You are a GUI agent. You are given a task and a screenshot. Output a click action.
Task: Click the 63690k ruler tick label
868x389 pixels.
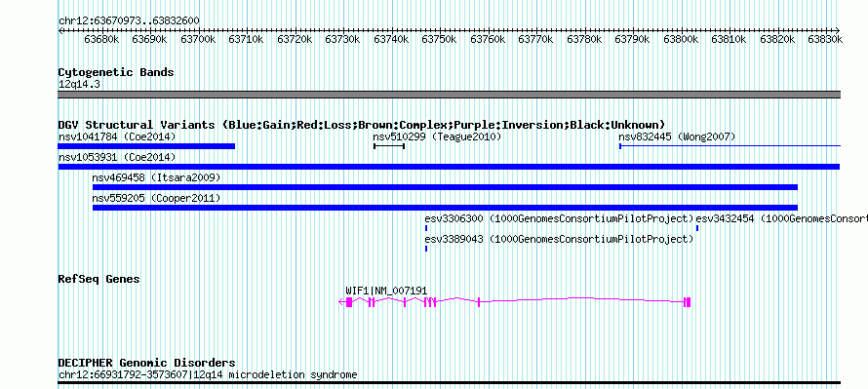click(x=149, y=39)
